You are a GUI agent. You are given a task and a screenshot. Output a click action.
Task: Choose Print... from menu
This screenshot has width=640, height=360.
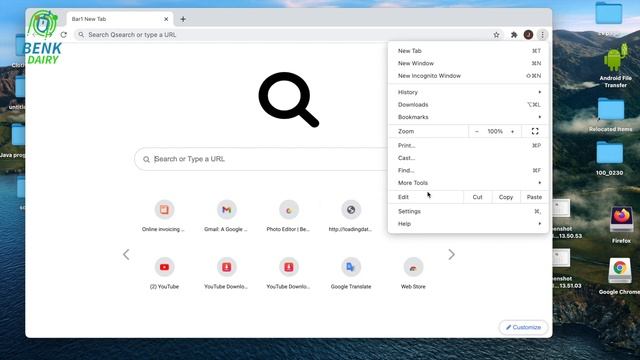[x=468, y=146]
